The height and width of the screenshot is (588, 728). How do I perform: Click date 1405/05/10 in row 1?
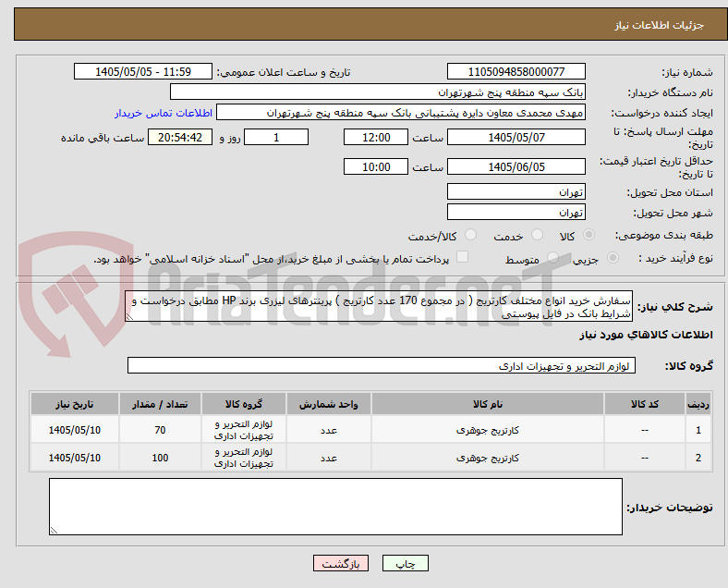pyautogui.click(x=74, y=430)
